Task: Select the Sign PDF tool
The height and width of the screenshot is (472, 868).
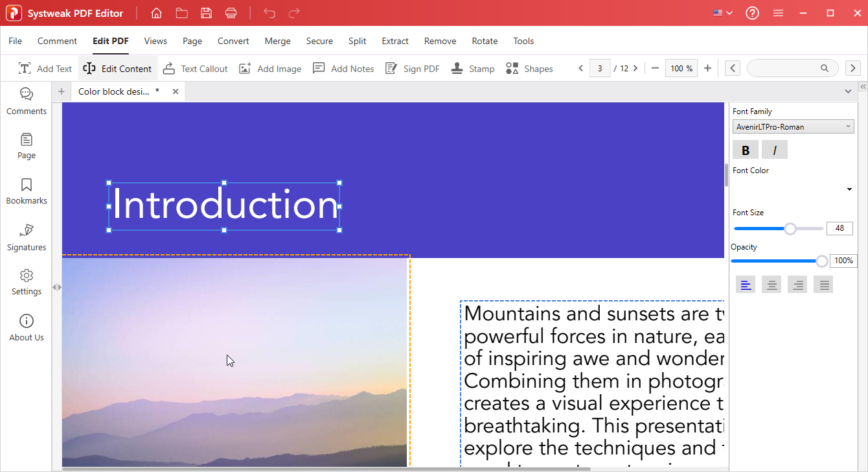Action: tap(412, 68)
